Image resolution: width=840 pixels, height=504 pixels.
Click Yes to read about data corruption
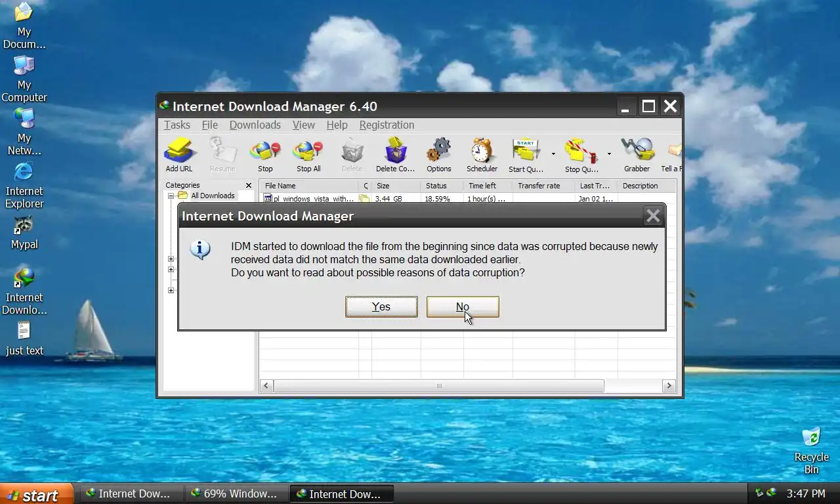click(x=381, y=306)
